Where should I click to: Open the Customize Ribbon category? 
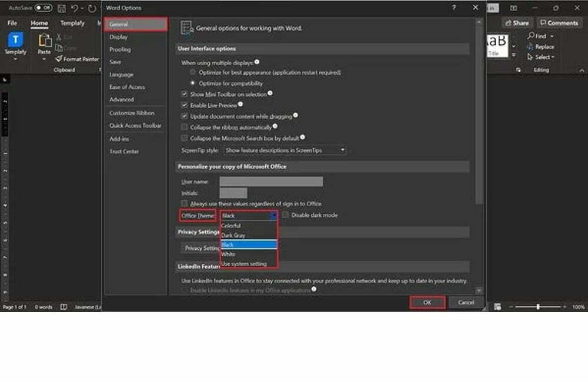pos(132,113)
